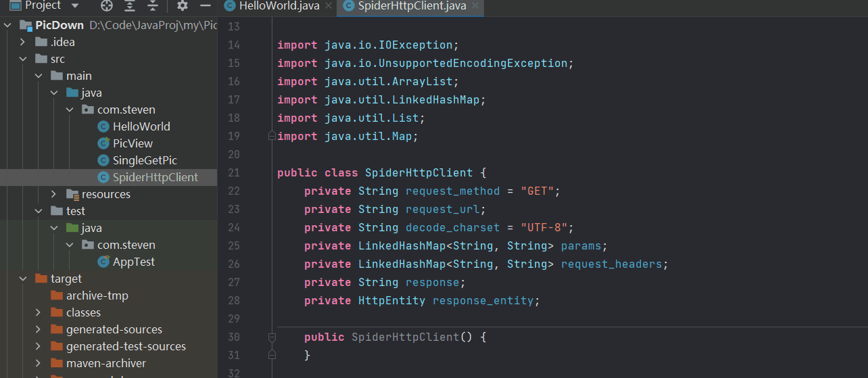
Task: Hide the Project panel with minus icon
Action: point(206,5)
